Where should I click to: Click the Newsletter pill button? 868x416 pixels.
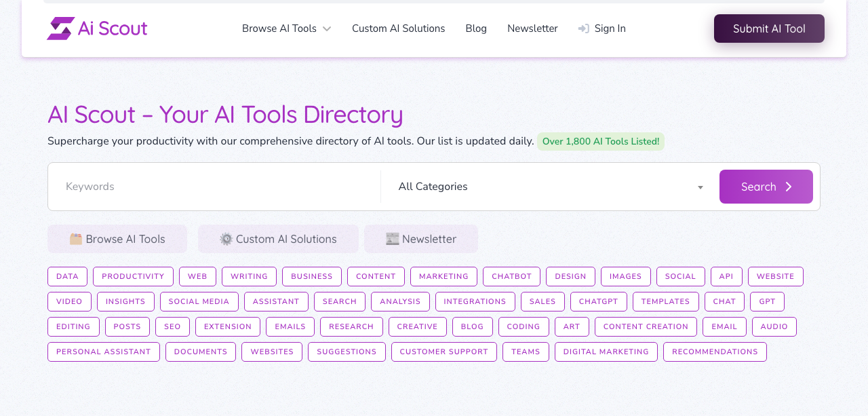[x=421, y=239]
